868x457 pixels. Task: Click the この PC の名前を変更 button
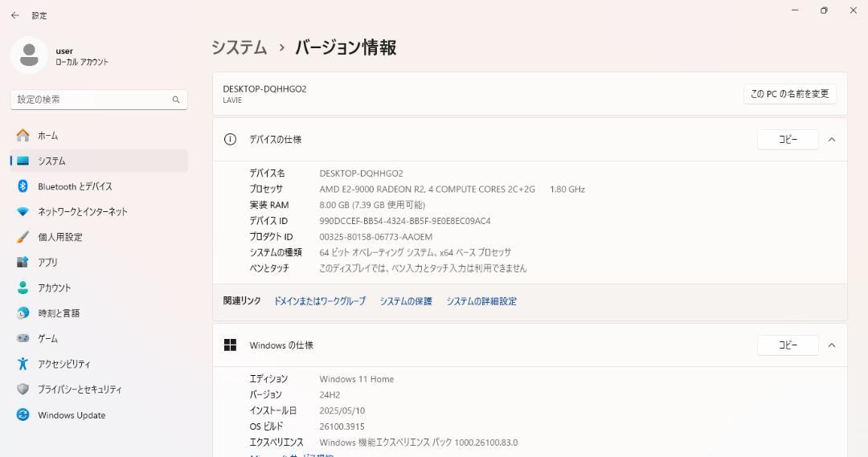coord(790,93)
